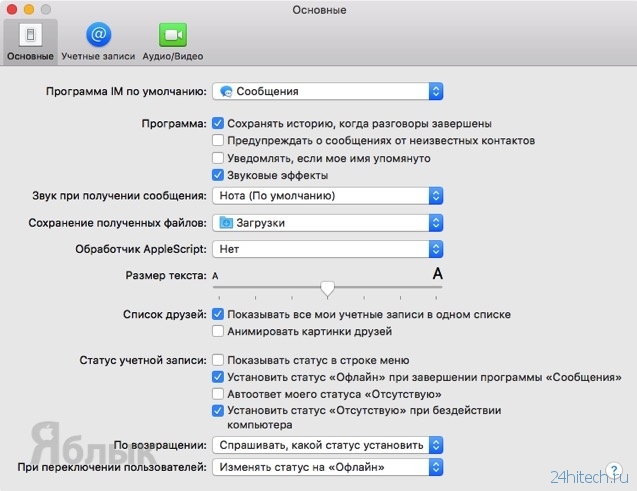Open the Основные preferences tab
Image resolution: width=637 pixels, height=491 pixels.
tap(30, 42)
